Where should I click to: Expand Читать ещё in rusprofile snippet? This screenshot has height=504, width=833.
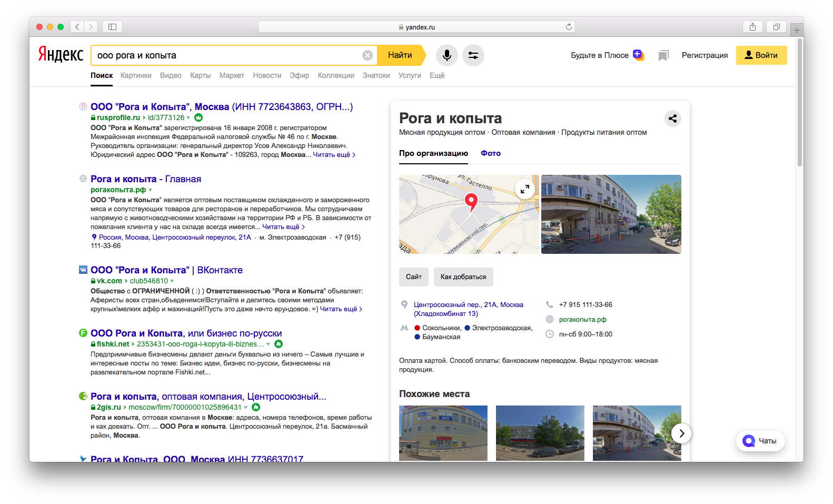coord(334,155)
